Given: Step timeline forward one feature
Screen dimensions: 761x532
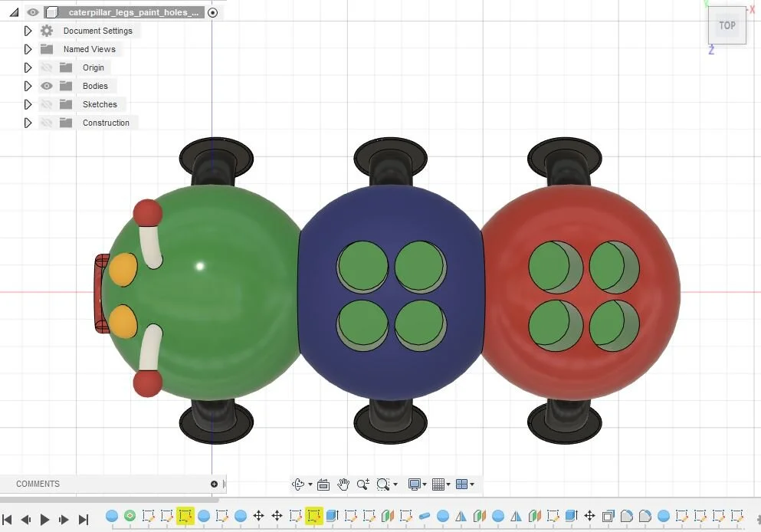Looking at the screenshot, I should (x=64, y=520).
